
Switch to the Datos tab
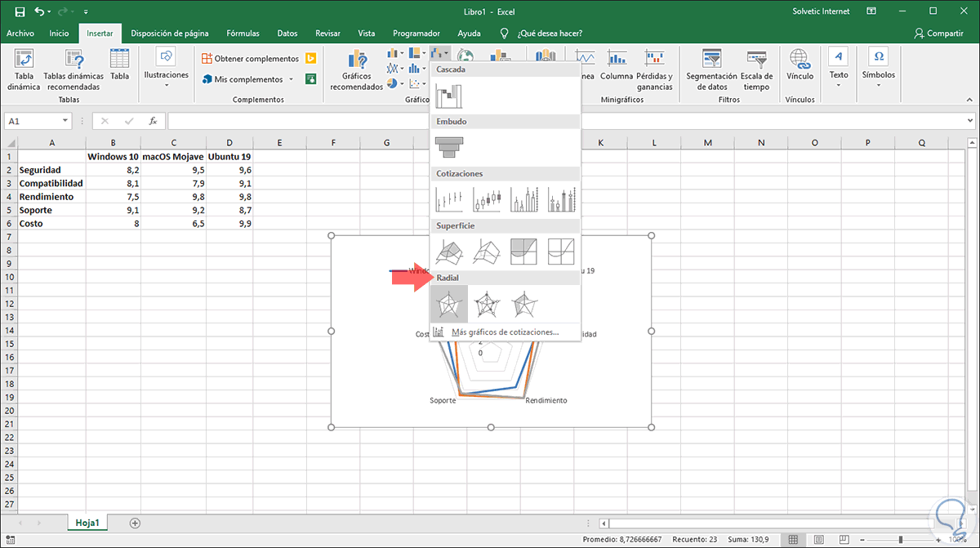coord(287,33)
